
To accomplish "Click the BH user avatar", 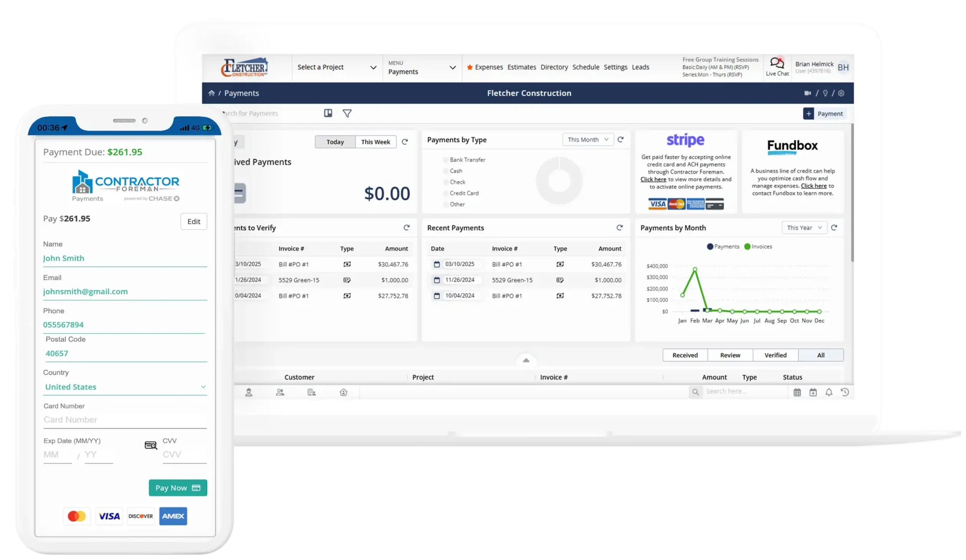I will click(843, 67).
